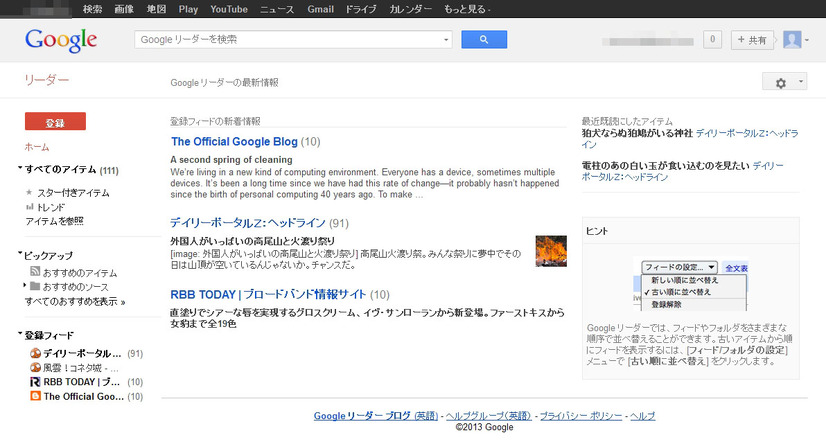Open the user profile avatar

tap(792, 40)
